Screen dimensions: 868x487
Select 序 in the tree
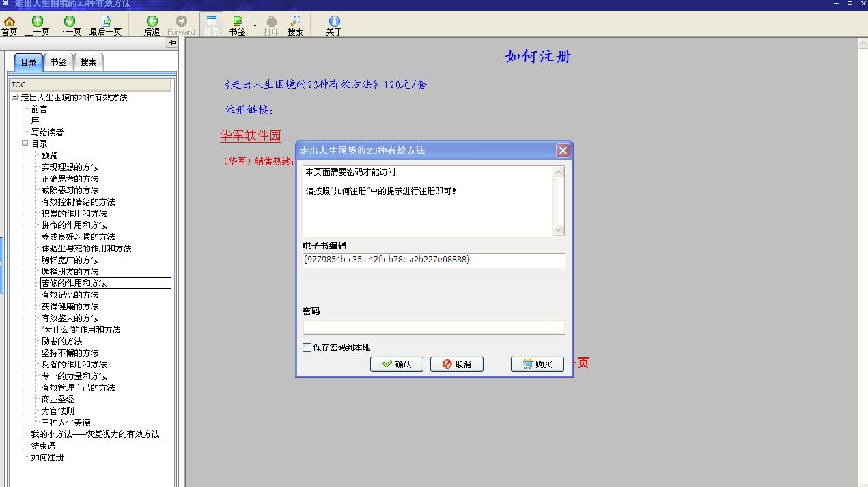[35, 121]
